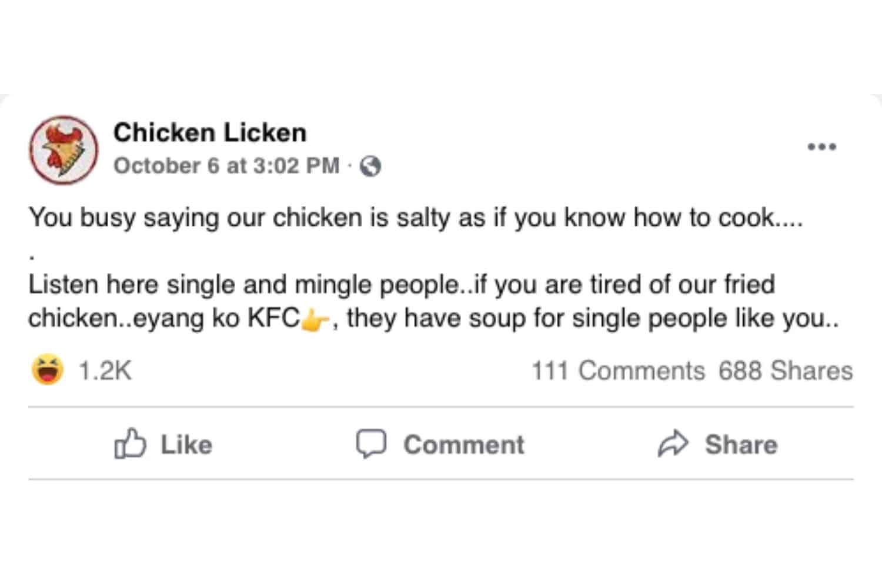Click the globe public privacy icon
The width and height of the screenshot is (882, 588).
click(x=370, y=166)
